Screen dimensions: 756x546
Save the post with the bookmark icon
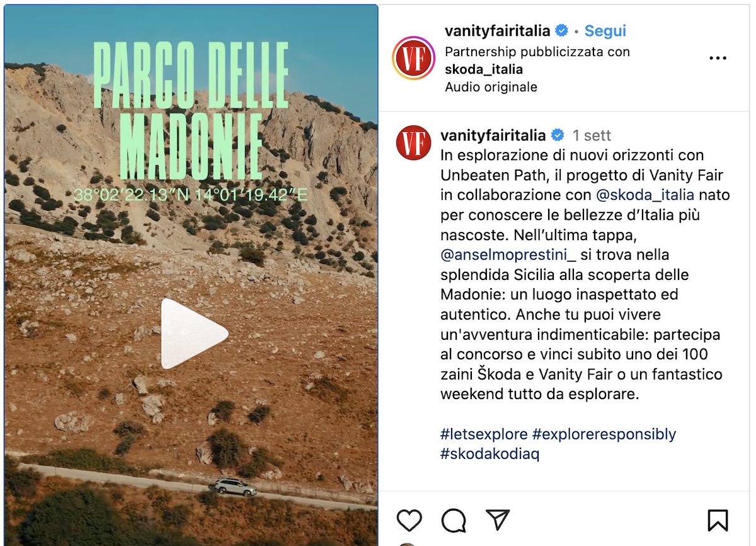(x=718, y=520)
